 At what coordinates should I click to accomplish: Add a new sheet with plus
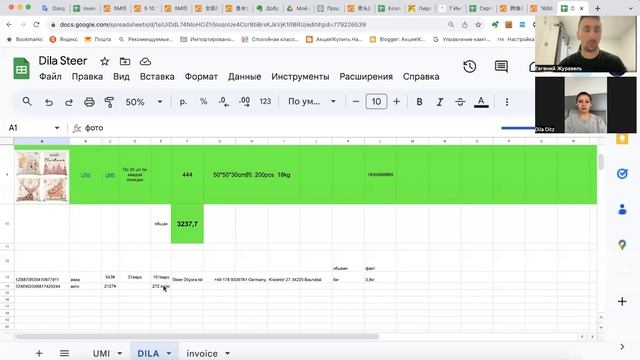(39, 353)
